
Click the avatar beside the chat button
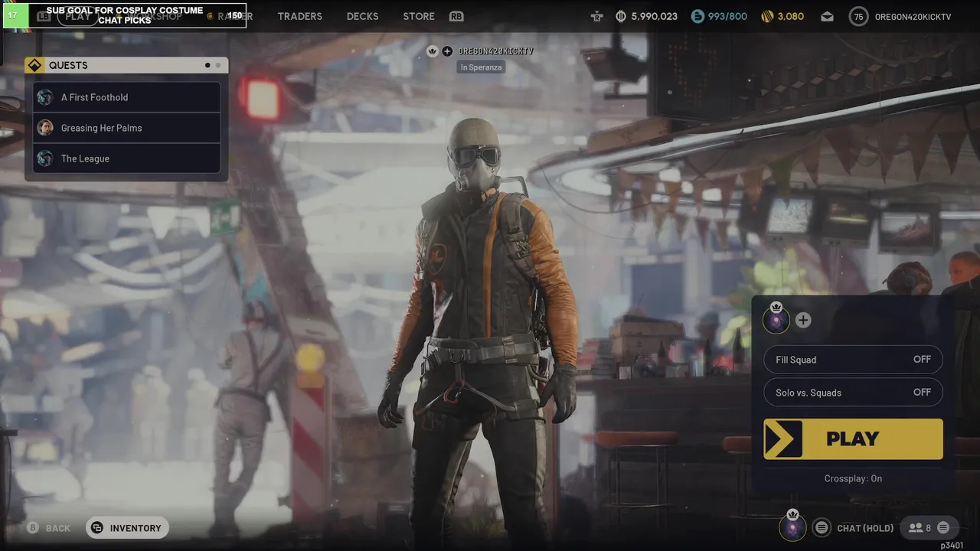[792, 527]
